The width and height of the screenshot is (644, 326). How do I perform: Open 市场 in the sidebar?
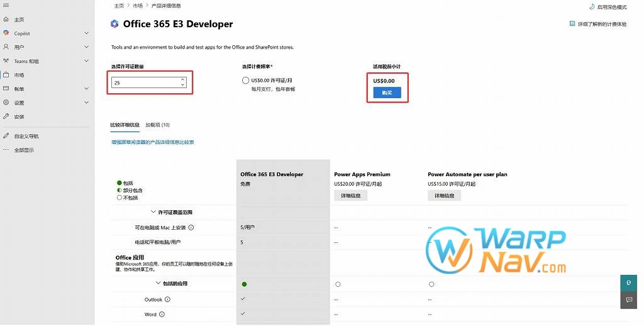tap(19, 75)
